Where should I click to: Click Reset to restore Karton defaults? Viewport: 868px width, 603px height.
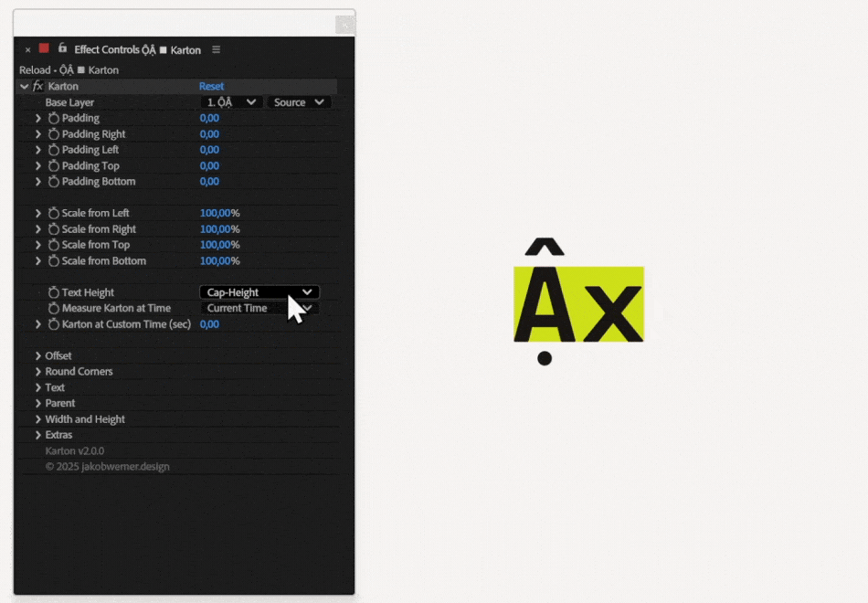(x=211, y=85)
